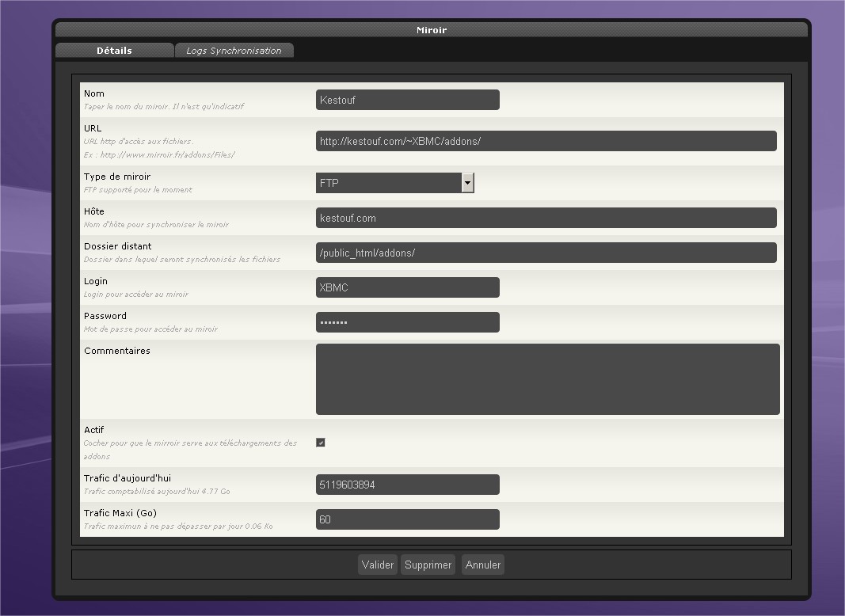Click the Valider button
Image resolution: width=845 pixels, height=616 pixels.
pyautogui.click(x=377, y=565)
